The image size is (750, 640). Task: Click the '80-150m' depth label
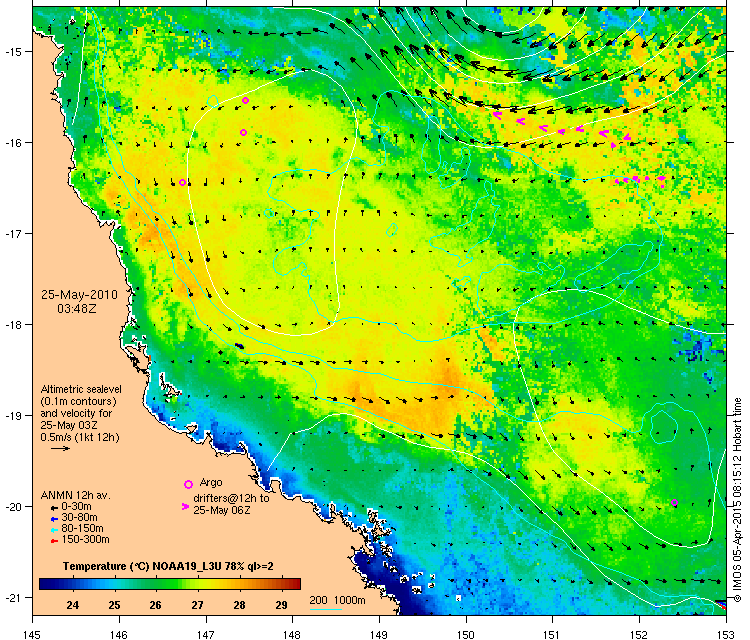82,529
